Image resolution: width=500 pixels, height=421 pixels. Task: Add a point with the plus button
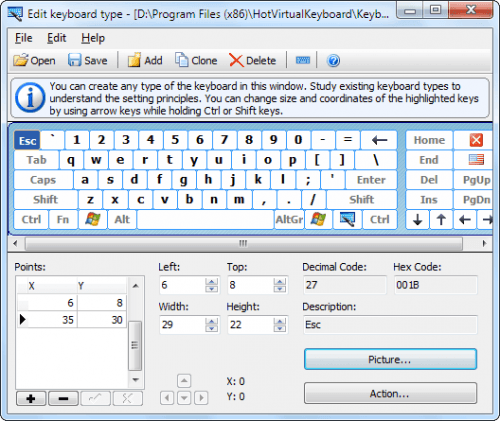[x=31, y=398]
